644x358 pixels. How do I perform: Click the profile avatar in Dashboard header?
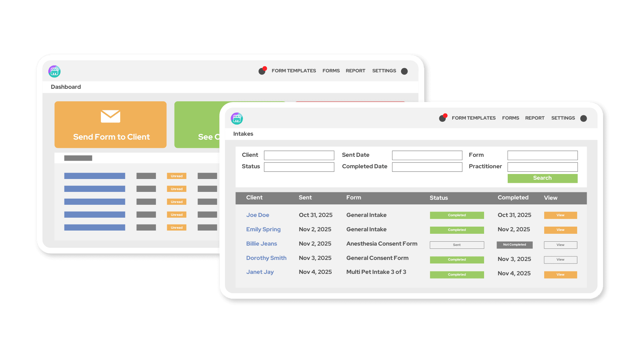404,71
